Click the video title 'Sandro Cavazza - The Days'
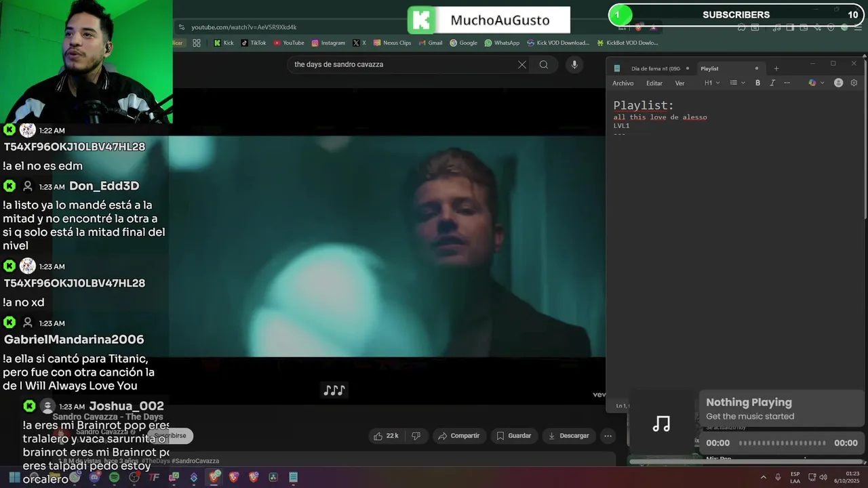 coord(108,417)
